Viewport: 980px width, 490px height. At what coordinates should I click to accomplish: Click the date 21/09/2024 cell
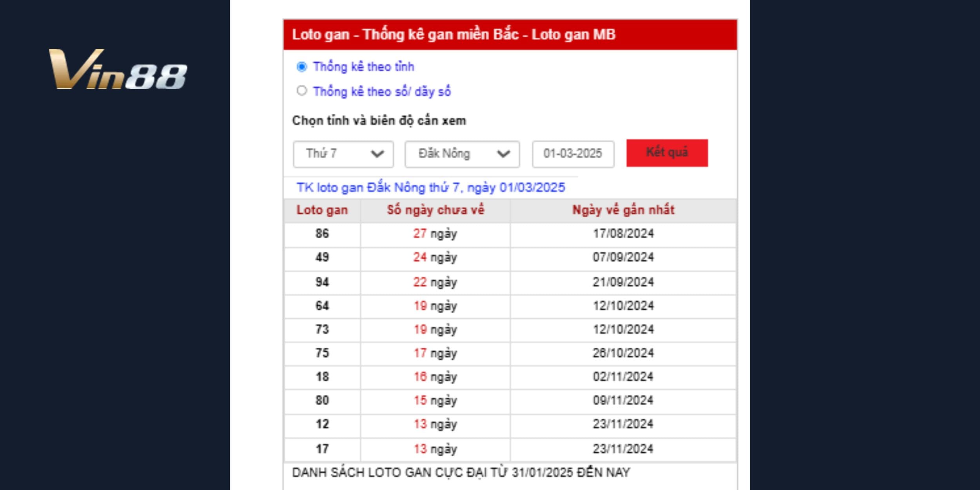coord(623,282)
